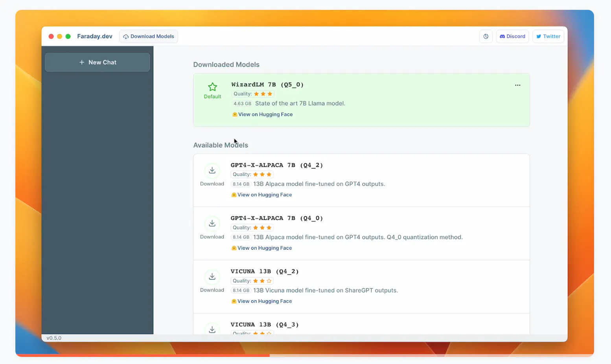Download GPT4-X-ALPACA 7B (Q4_0) model
611x364 pixels.
(x=212, y=224)
